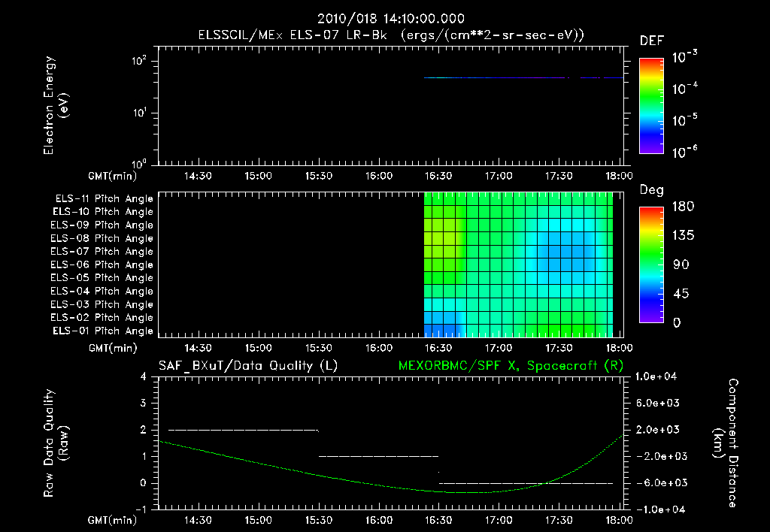The image size is (770, 532).
Task: Select the ELS-03 Pitch Angle row label
Action: 102,304
